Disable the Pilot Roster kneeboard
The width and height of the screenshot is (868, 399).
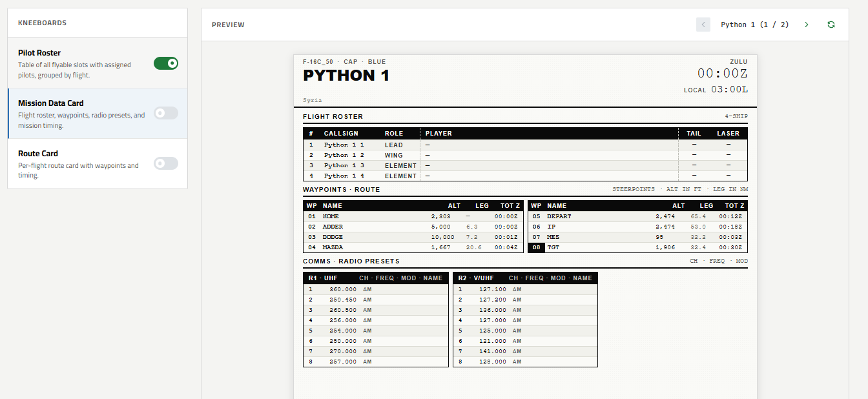[x=166, y=63]
